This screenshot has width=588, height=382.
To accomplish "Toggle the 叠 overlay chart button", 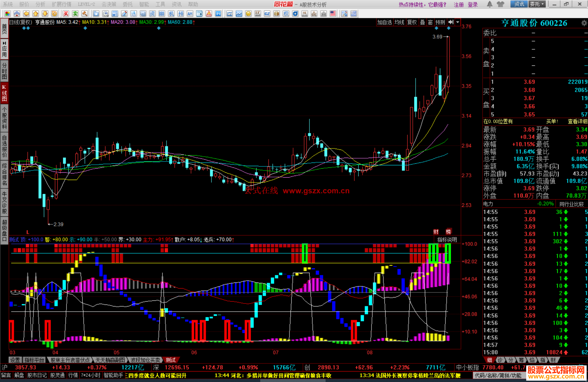I will pos(422,22).
